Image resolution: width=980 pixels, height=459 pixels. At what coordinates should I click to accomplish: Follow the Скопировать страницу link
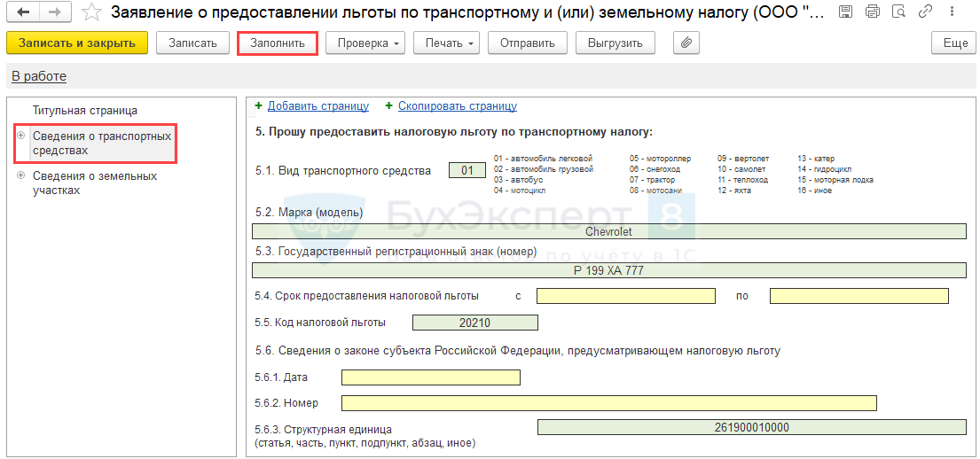tap(457, 105)
